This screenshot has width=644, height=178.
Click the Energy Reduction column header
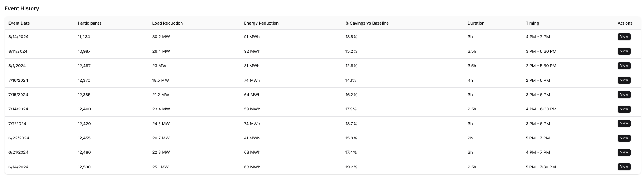(x=261, y=23)
